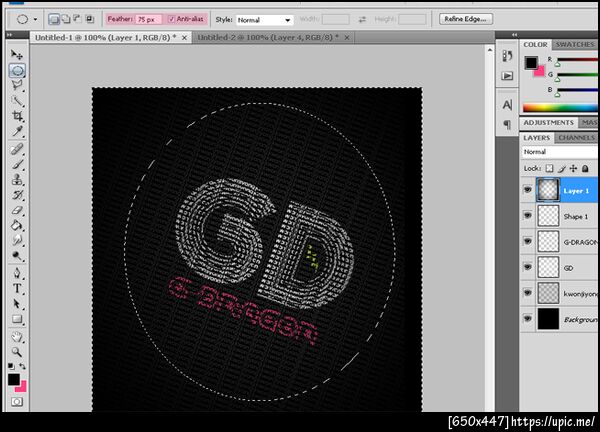The width and height of the screenshot is (600, 432).
Task: Click the toolbox foreground color swatch
Action: point(14,379)
